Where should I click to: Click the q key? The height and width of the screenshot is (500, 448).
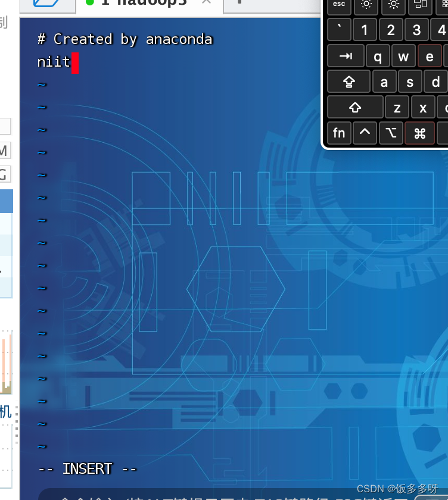(x=378, y=56)
